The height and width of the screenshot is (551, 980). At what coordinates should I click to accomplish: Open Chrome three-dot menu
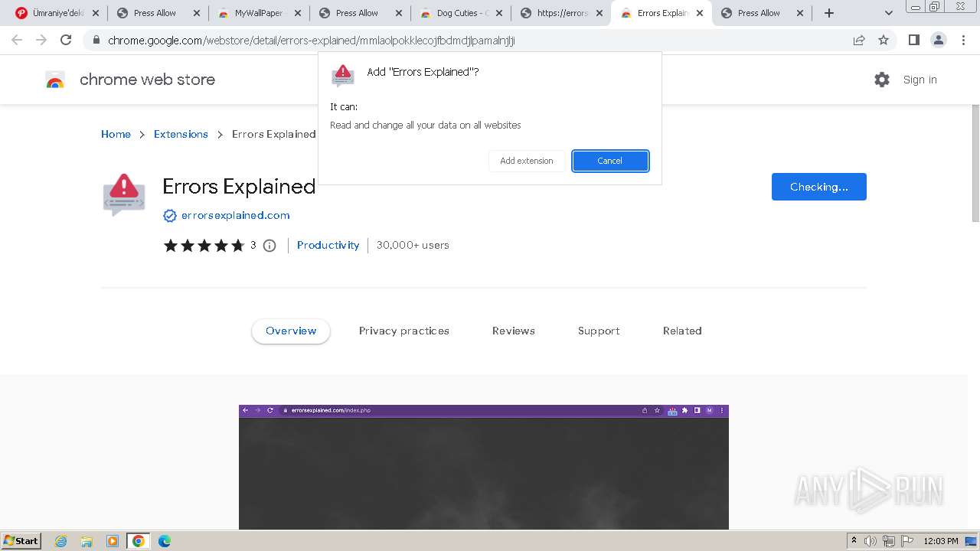coord(963,40)
